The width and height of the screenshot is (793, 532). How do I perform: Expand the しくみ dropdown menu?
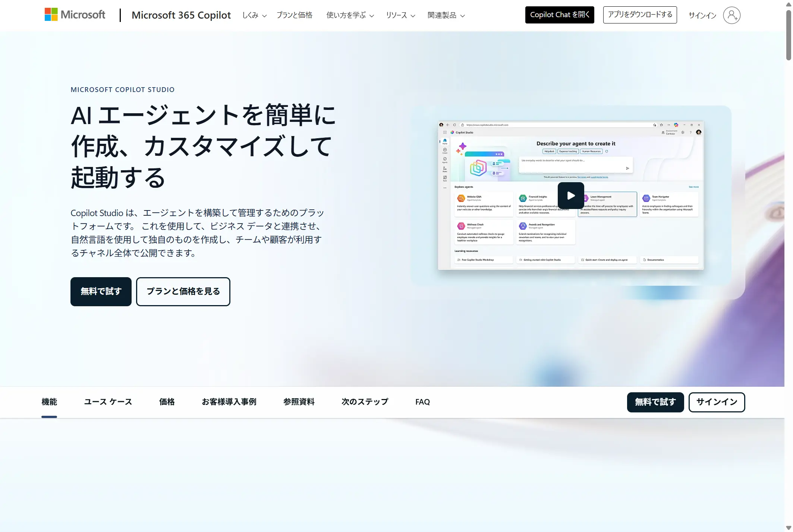[x=254, y=15]
